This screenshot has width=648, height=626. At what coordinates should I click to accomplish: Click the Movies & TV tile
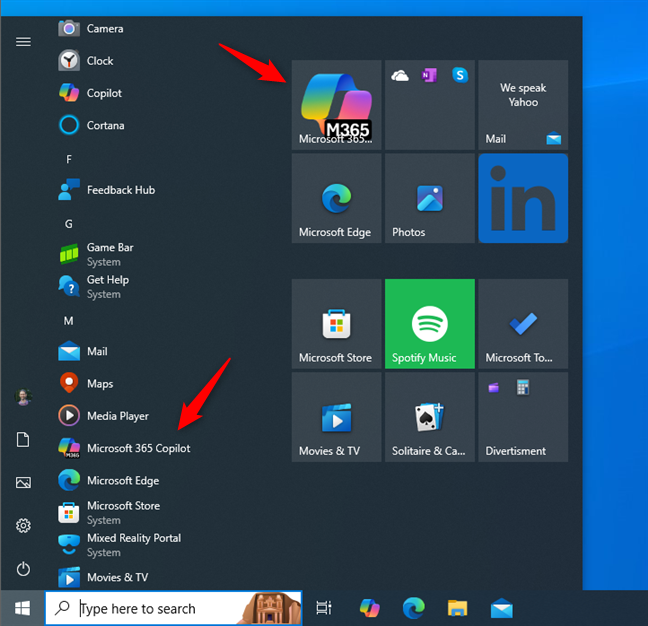click(336, 417)
